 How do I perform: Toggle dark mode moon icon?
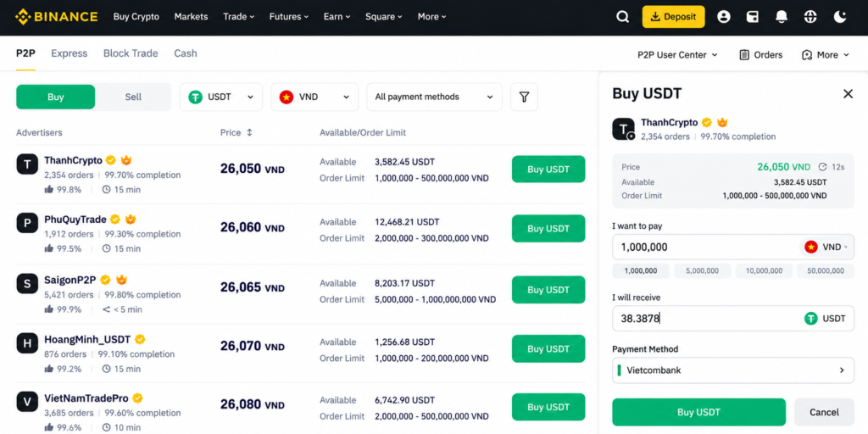(x=840, y=17)
